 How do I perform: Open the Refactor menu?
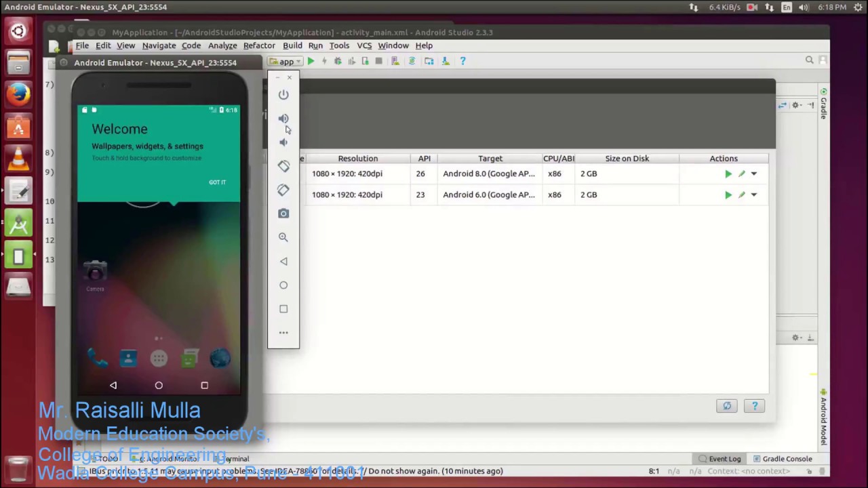point(259,45)
